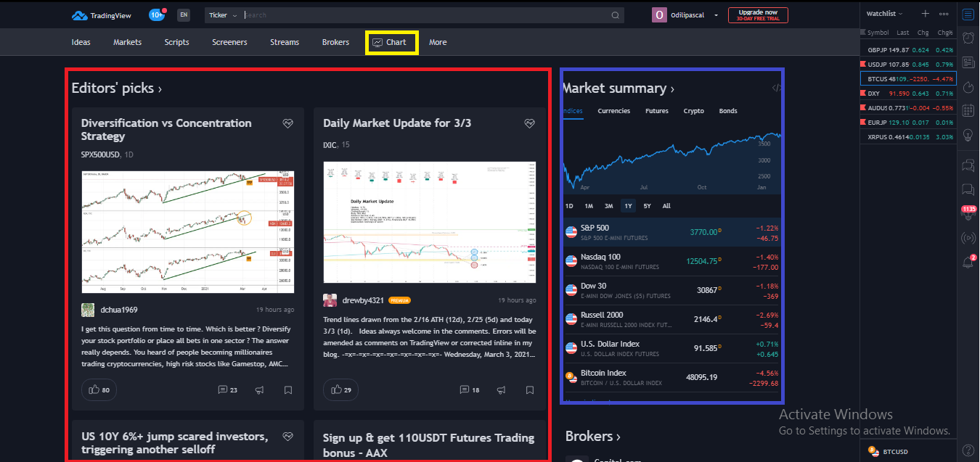Open the Chart menu item
980x462 pixels.
tap(390, 42)
